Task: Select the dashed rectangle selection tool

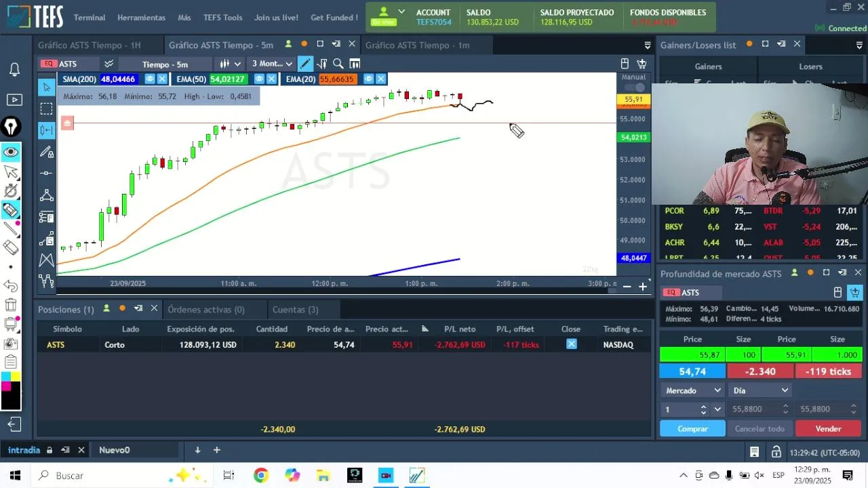Action: (x=46, y=108)
